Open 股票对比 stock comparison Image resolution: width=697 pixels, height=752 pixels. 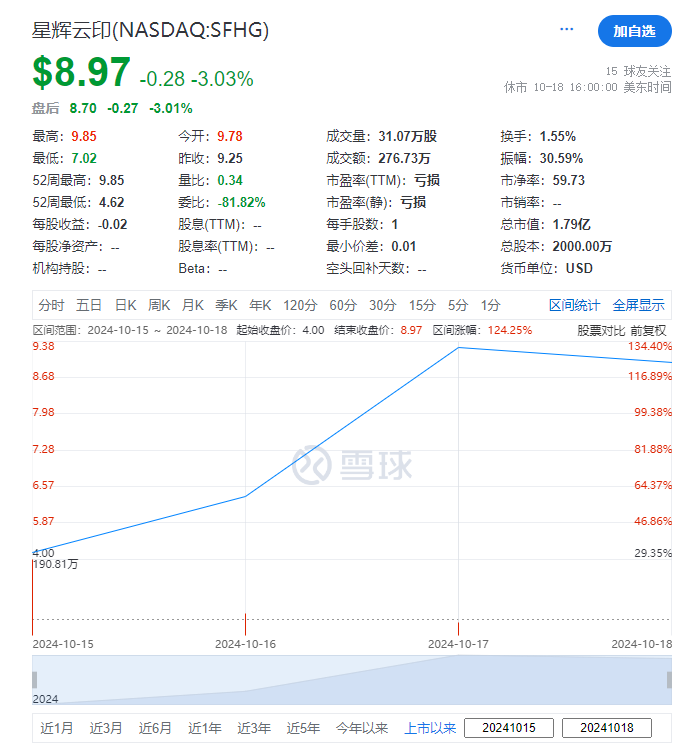tap(601, 330)
